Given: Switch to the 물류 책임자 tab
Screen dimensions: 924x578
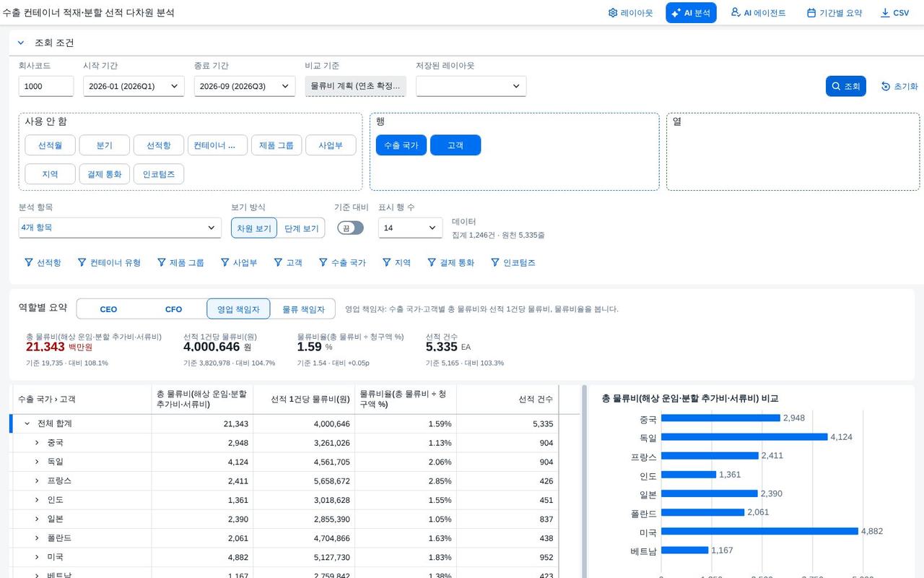Looking at the screenshot, I should (303, 309).
